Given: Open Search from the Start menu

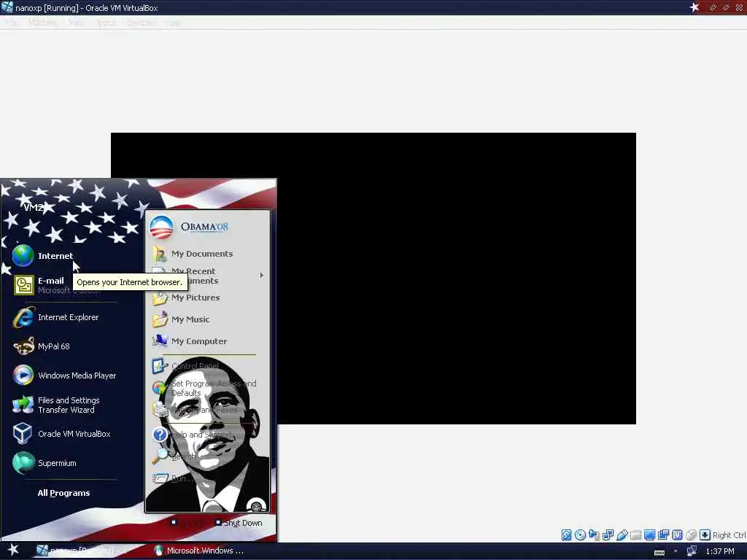Looking at the screenshot, I should [x=207, y=456].
